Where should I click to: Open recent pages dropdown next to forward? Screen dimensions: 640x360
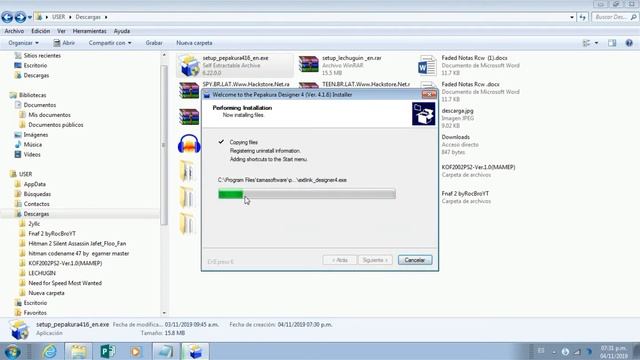click(x=30, y=18)
